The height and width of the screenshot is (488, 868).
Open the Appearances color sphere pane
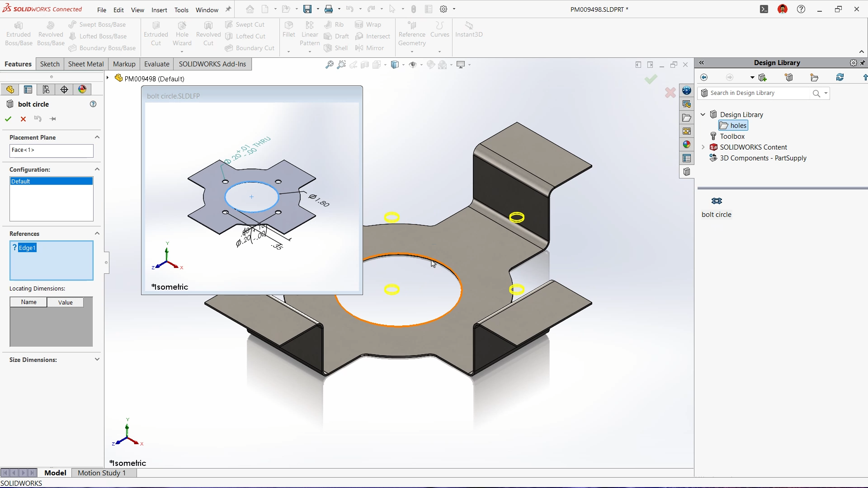click(x=687, y=145)
